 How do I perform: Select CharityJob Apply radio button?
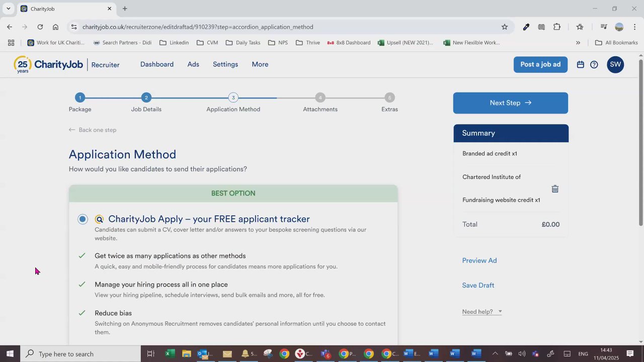coord(83,219)
